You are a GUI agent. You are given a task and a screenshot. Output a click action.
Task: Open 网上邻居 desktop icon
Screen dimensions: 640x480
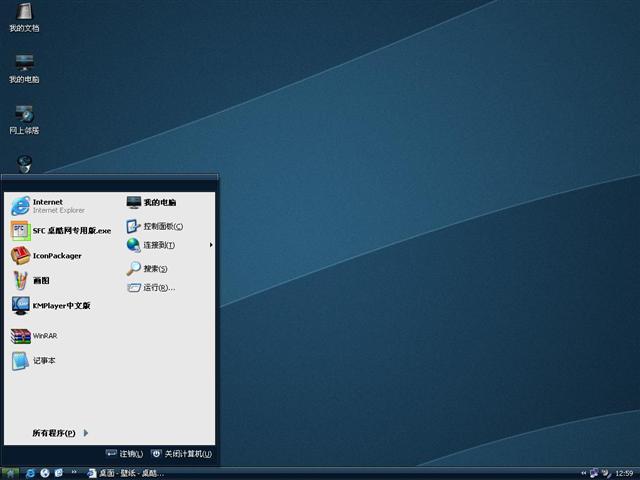tap(24, 118)
